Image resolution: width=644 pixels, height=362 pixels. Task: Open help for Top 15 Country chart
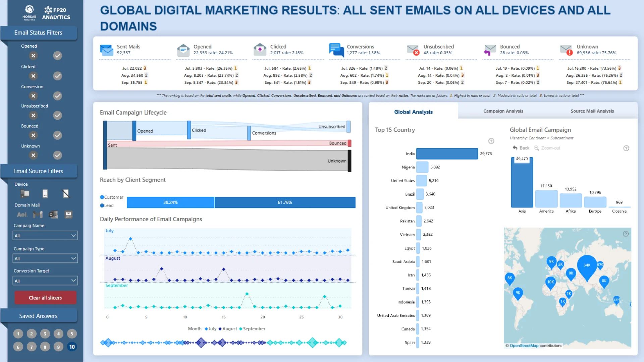point(491,141)
